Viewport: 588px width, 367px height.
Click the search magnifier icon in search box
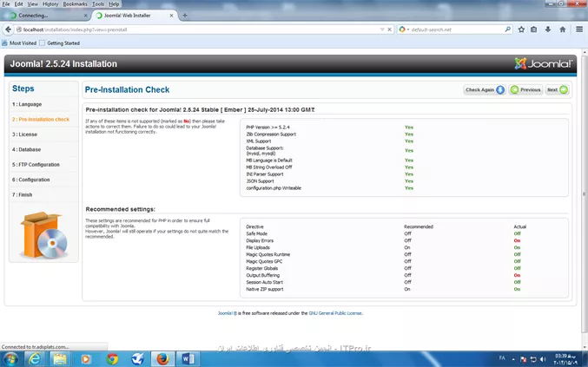click(508, 29)
